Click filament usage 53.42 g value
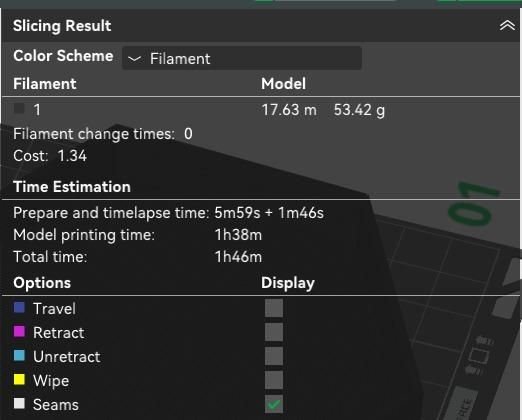The height and width of the screenshot is (420, 522). pos(359,110)
